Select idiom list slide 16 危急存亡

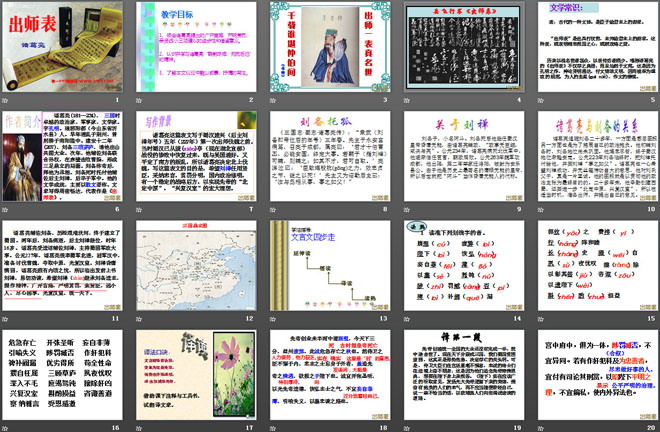click(x=62, y=375)
